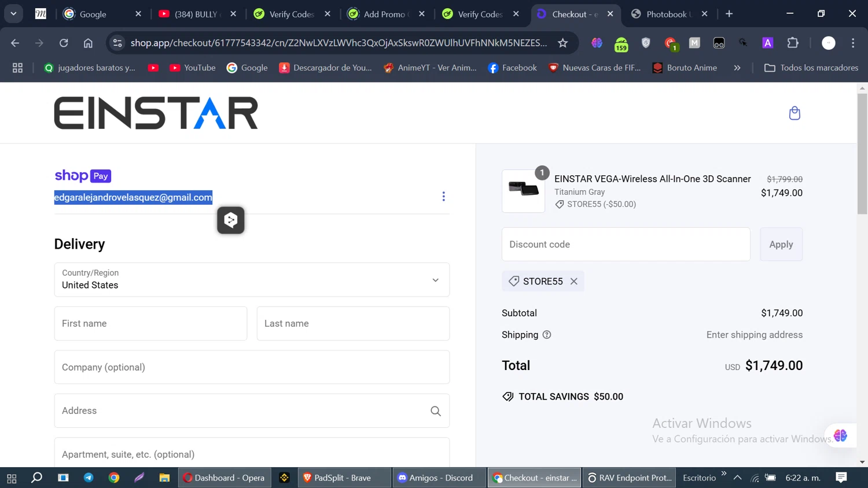
Task: Focus the Last name field
Action: coord(353,324)
